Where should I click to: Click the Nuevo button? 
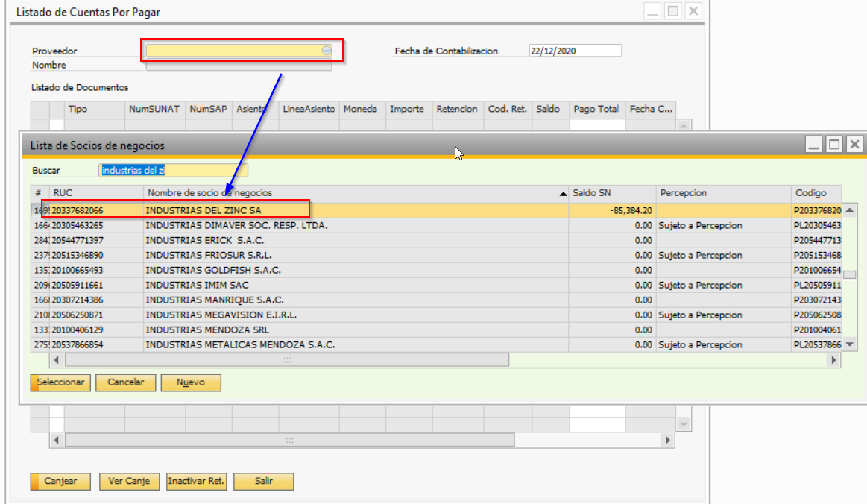tap(191, 382)
